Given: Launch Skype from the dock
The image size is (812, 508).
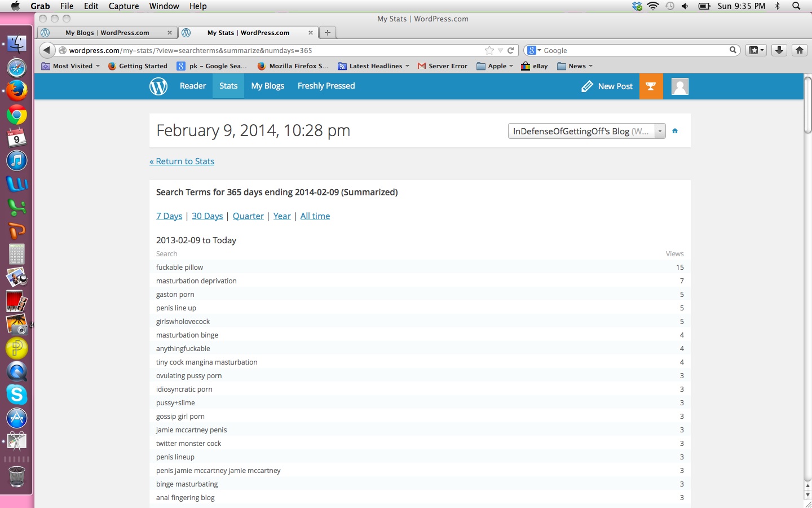Looking at the screenshot, I should tap(17, 395).
